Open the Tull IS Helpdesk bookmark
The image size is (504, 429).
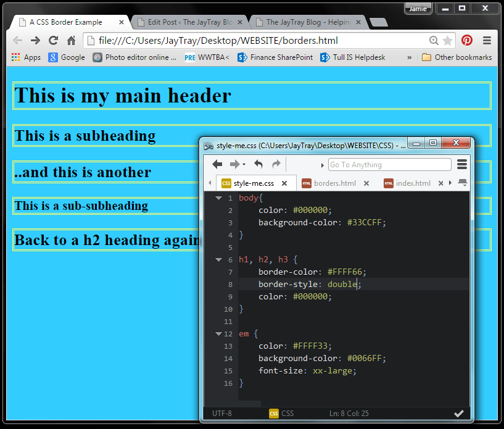pyautogui.click(x=355, y=57)
